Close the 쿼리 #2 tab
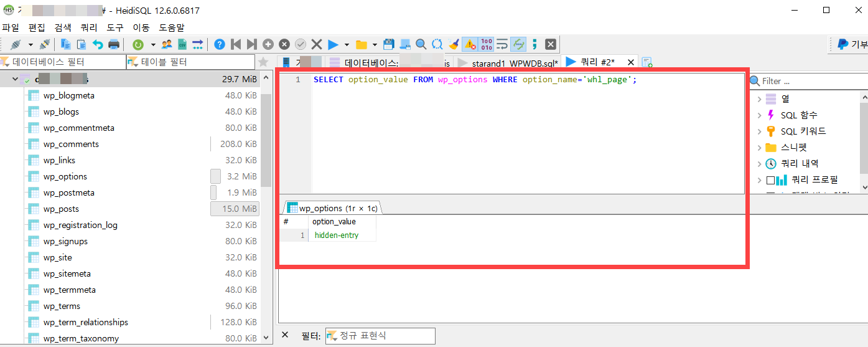The image size is (868, 347). 630,62
